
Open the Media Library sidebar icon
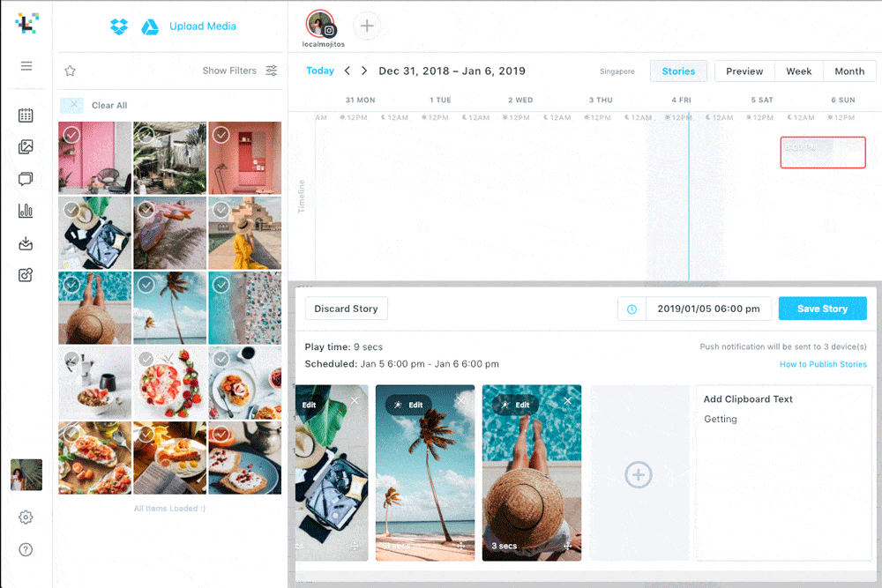pyautogui.click(x=26, y=148)
